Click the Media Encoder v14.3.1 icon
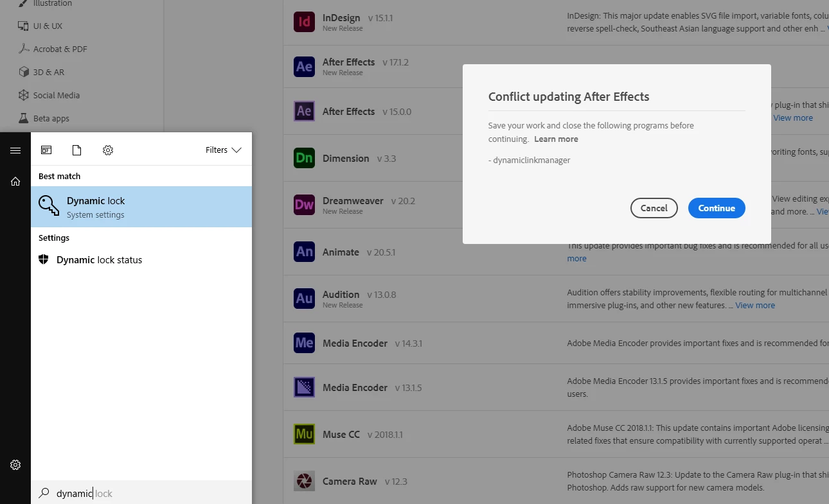This screenshot has width=829, height=504. coord(304,343)
